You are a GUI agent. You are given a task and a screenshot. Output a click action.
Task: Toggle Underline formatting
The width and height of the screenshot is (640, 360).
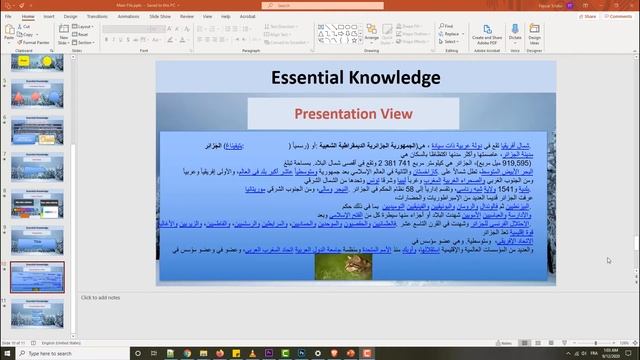click(121, 40)
